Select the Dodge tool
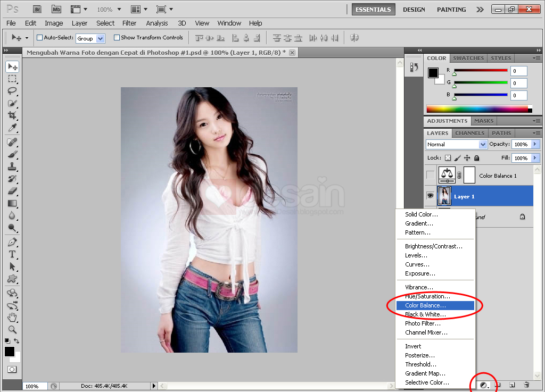The image size is (545, 392). (x=12, y=228)
